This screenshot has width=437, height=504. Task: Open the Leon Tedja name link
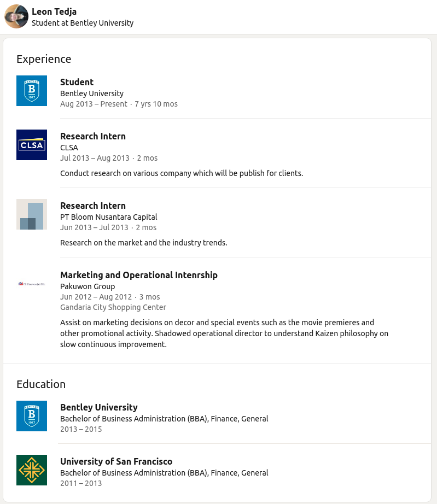coord(54,11)
